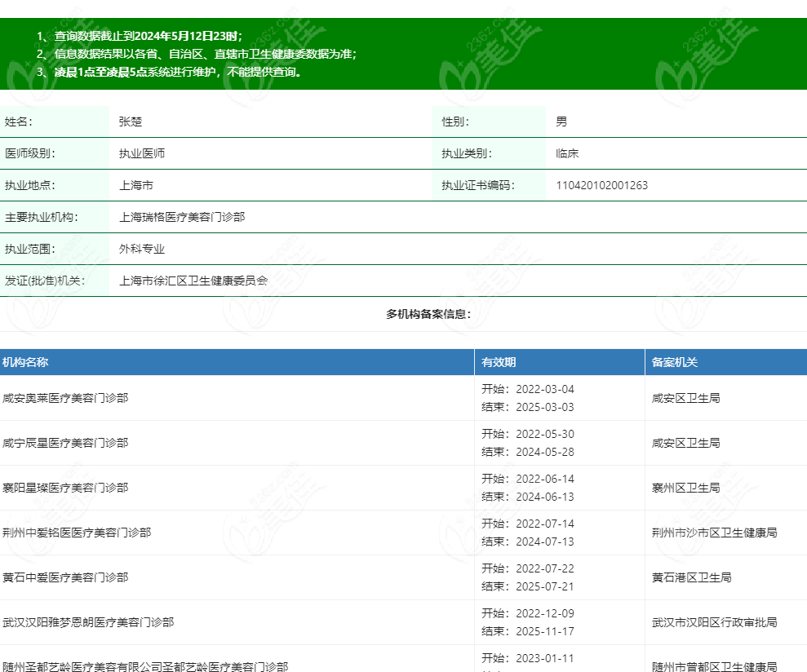This screenshot has height=672, width=807.
Task: Click 随州市曾都区卫生健康局 filing authority
Action: pos(714,667)
